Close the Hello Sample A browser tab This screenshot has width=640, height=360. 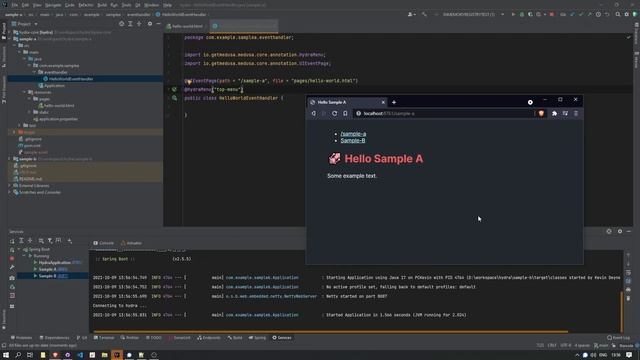[383, 102]
